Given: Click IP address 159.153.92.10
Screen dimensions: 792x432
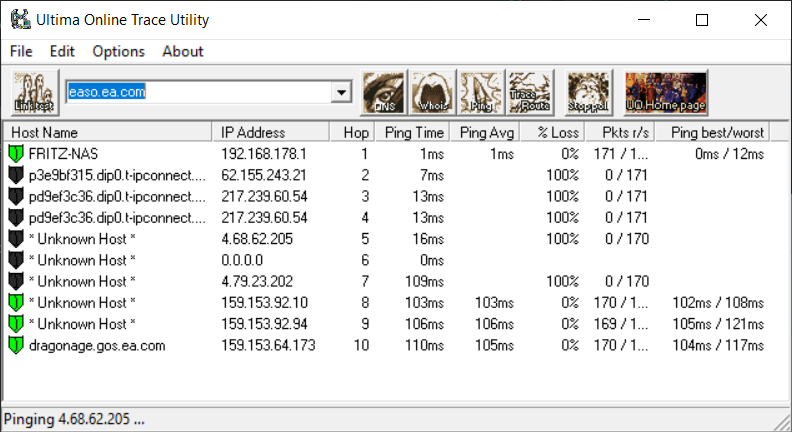Looking at the screenshot, I should [264, 302].
